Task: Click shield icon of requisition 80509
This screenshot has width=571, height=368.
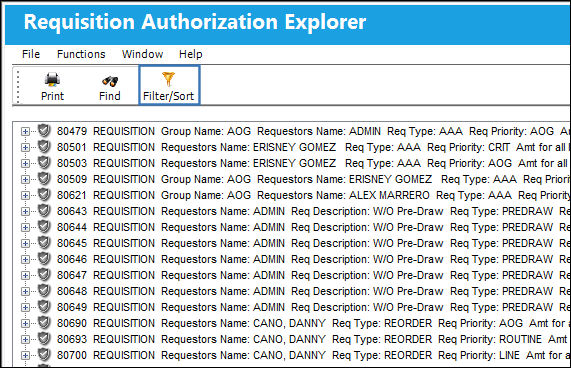Action: [44, 178]
